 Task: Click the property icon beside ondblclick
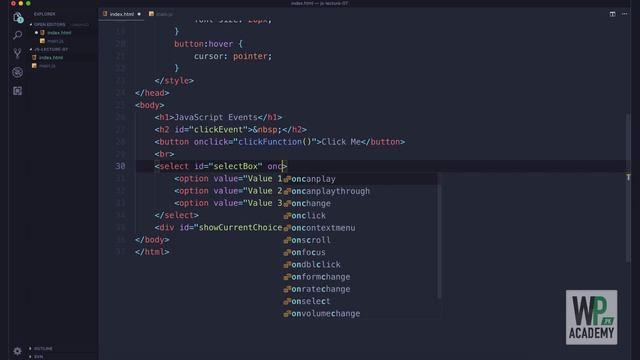pos(287,265)
